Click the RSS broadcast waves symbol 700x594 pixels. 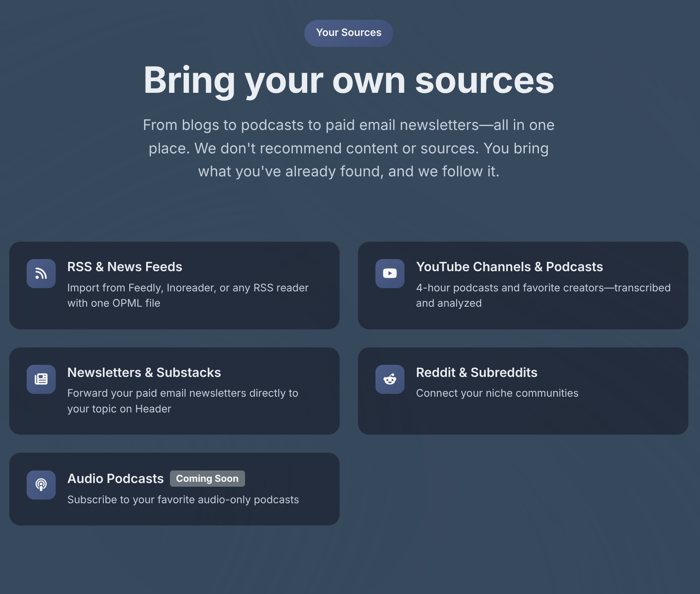tap(41, 274)
